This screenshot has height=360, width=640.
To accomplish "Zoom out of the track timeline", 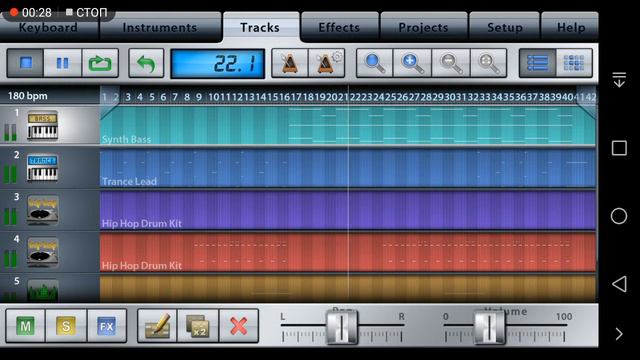I will 451,63.
